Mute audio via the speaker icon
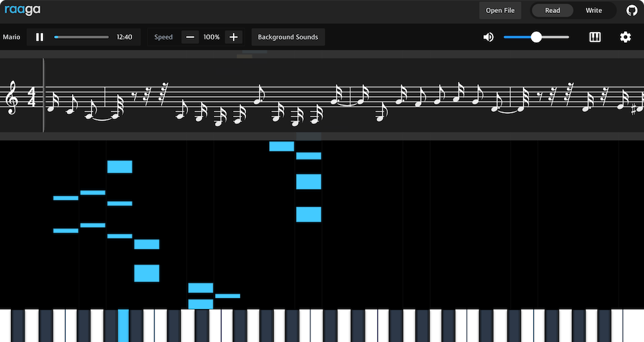This screenshot has height=342, width=644. point(488,37)
